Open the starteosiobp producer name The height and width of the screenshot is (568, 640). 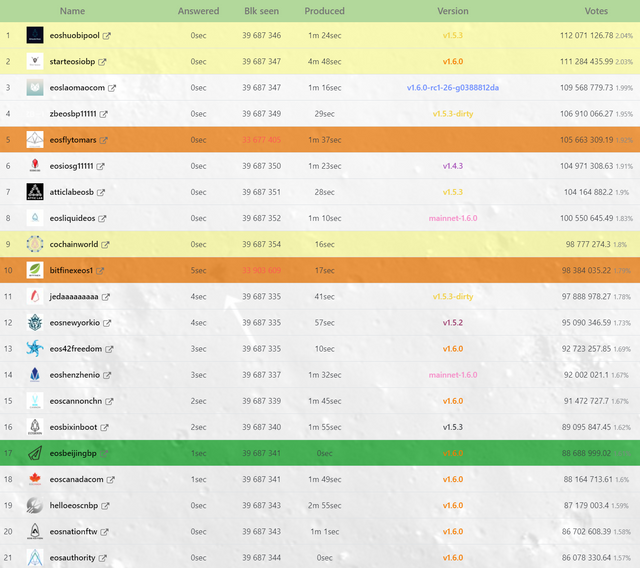click(x=72, y=62)
